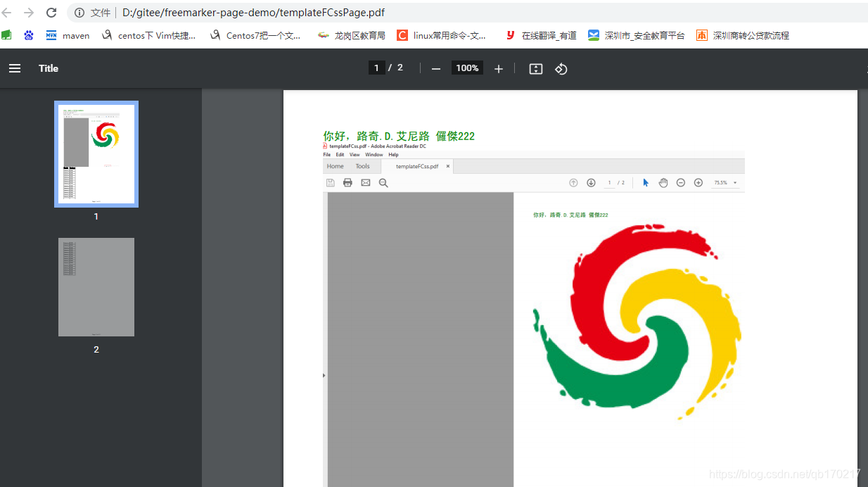Image resolution: width=868 pixels, height=487 pixels.
Task: Open the linux常用命令 bookmark
Action: click(442, 35)
